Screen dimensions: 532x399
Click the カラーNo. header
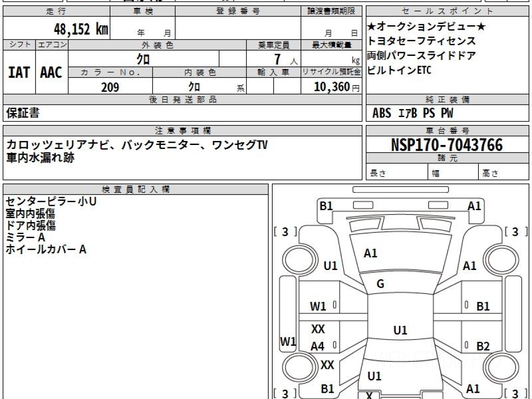point(110,72)
